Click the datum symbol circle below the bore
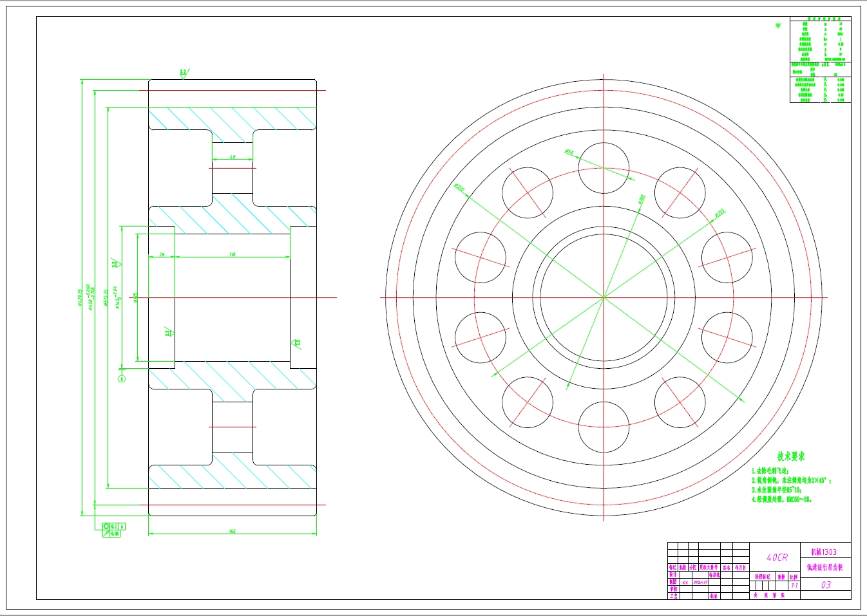Viewport: 867px width, 616px height. pyautogui.click(x=121, y=378)
